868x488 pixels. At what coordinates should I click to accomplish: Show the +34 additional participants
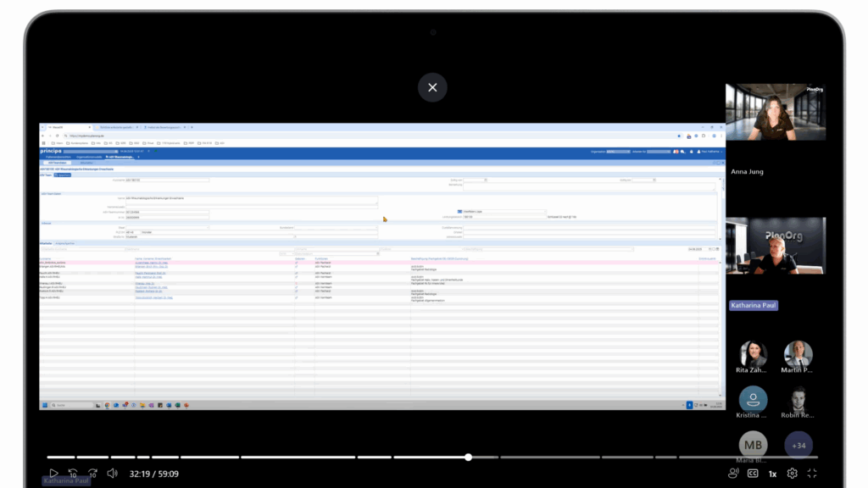coord(798,445)
